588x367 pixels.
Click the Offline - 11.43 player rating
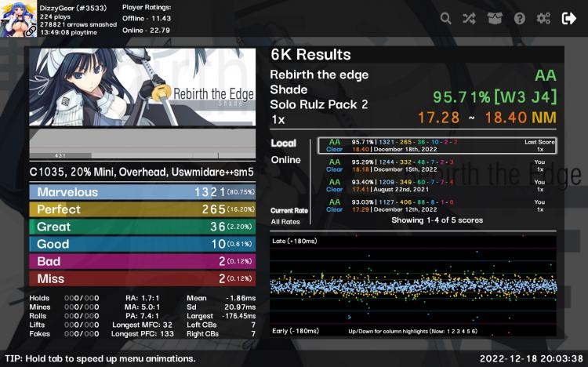click(147, 18)
